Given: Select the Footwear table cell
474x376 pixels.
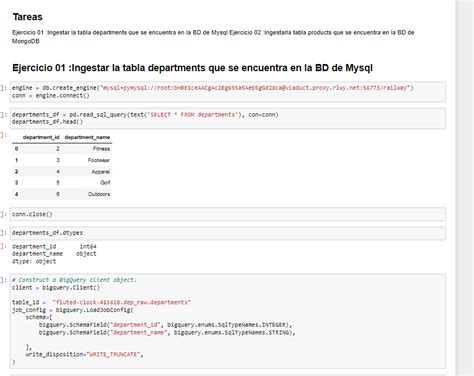Looking at the screenshot, I should click(x=99, y=160).
